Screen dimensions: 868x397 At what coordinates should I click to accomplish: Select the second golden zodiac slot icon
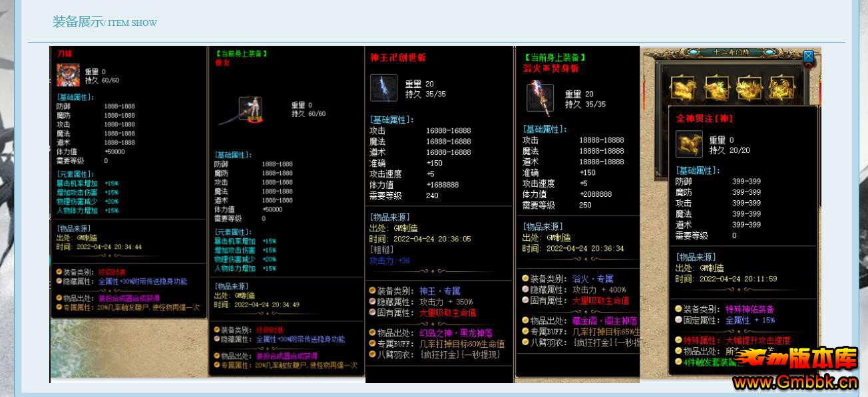click(x=717, y=87)
